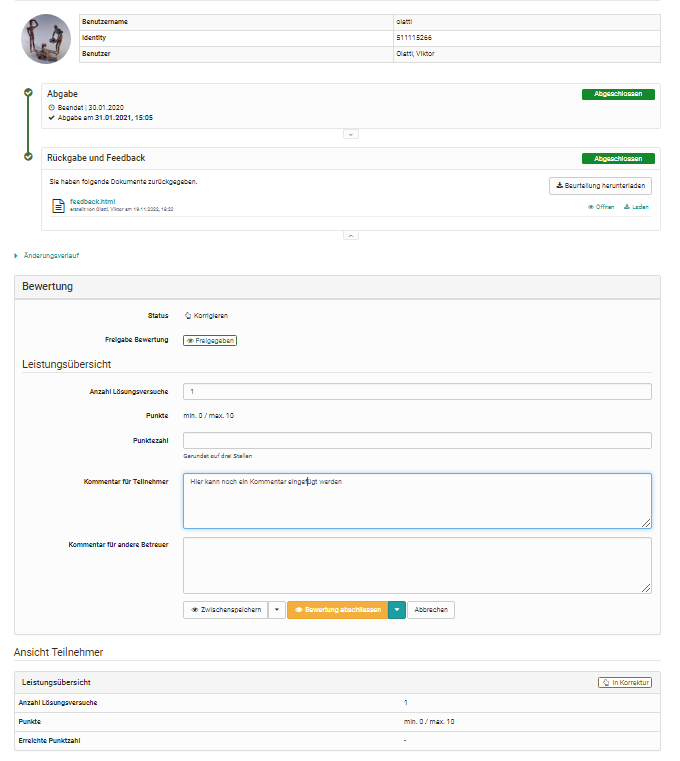Click Beurteilung herunterladen button

pyautogui.click(x=601, y=185)
